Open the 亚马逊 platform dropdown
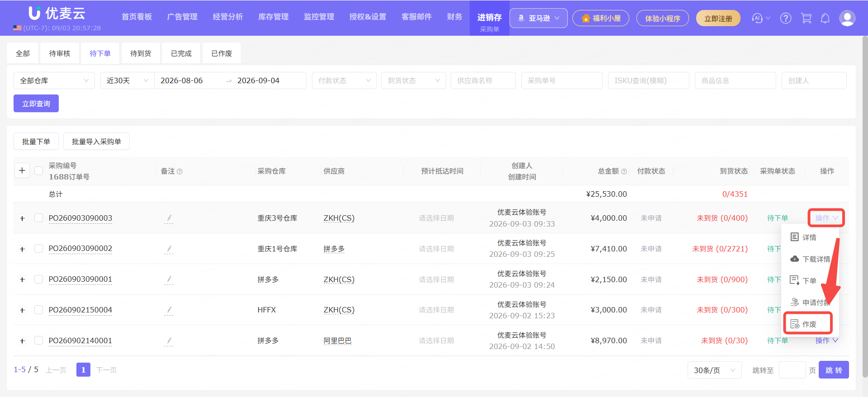868x397 pixels. 538,18
